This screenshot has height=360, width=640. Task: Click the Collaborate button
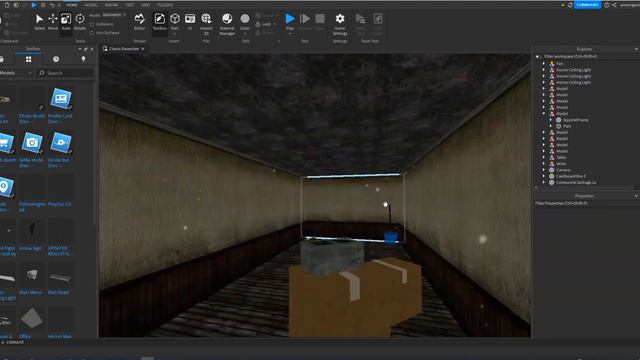pyautogui.click(x=587, y=5)
